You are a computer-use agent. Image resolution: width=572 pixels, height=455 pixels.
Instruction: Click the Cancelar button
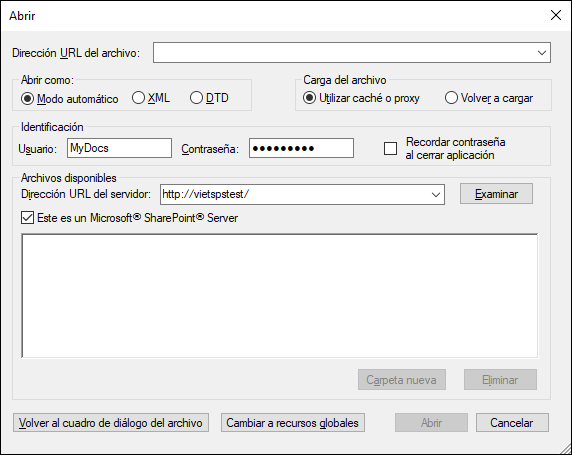(512, 423)
